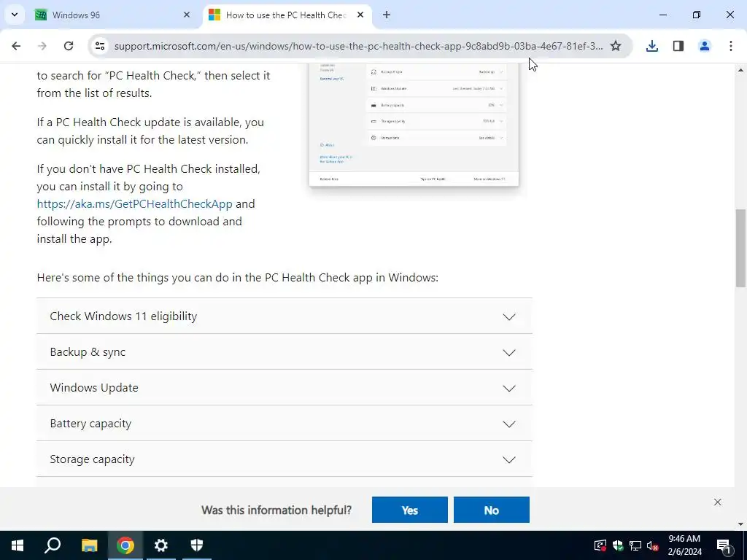Screen dimensions: 747x560
Task: Click the scrollbar up arrow
Action: click(740, 70)
